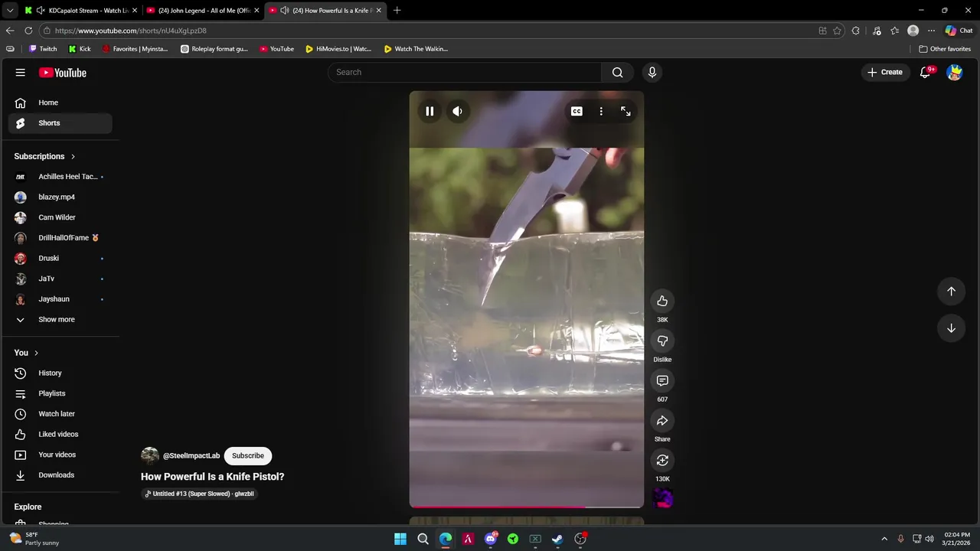The width and height of the screenshot is (980, 551).
Task: Expand the You section
Action: 26,353
